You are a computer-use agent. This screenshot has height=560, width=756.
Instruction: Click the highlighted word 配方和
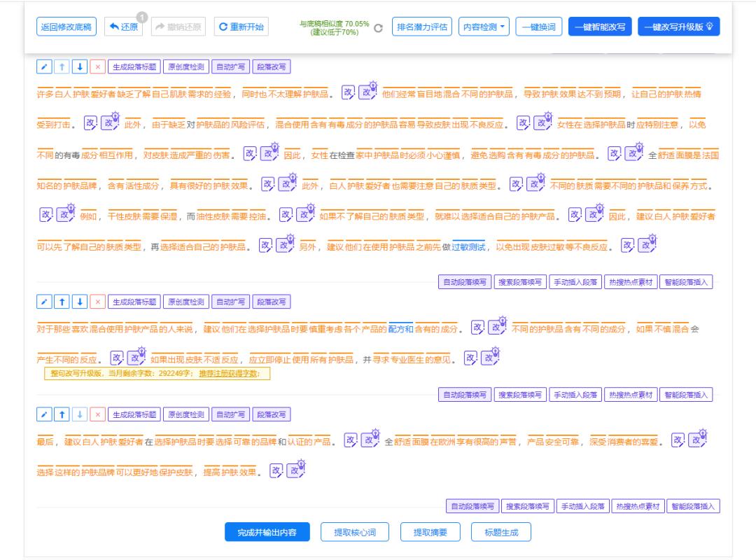tap(401, 329)
